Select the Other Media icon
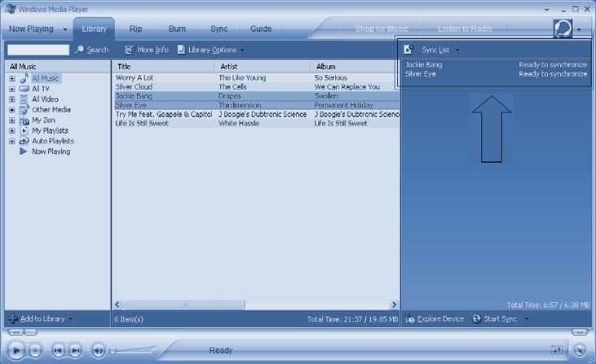 tap(24, 110)
